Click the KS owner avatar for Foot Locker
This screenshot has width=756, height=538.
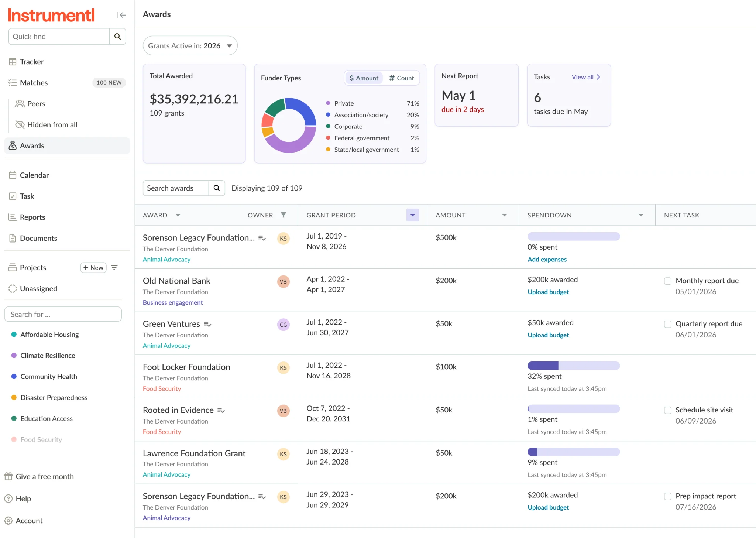(x=283, y=367)
